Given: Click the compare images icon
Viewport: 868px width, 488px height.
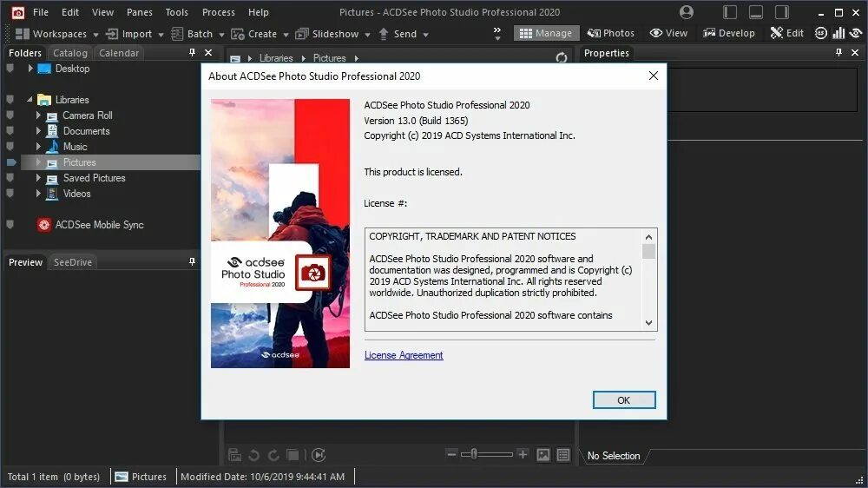Looking at the screenshot, I should [293, 455].
